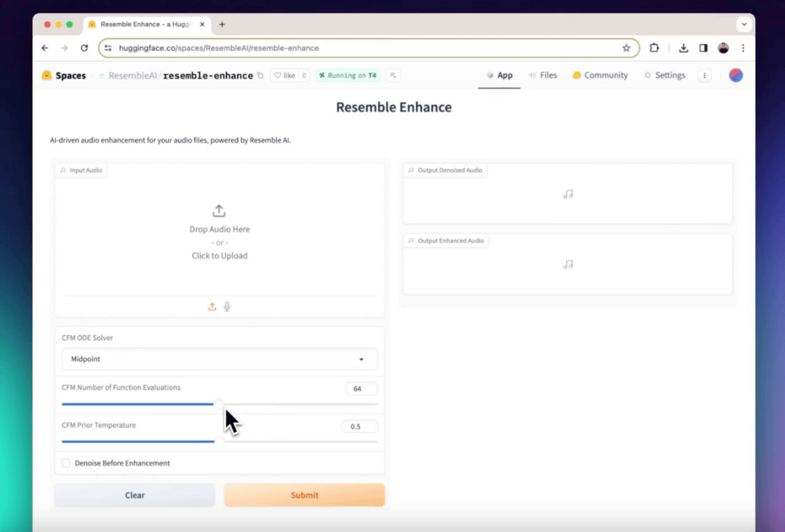Open the browser extensions puzzle icon
The width and height of the screenshot is (785, 532).
[654, 48]
